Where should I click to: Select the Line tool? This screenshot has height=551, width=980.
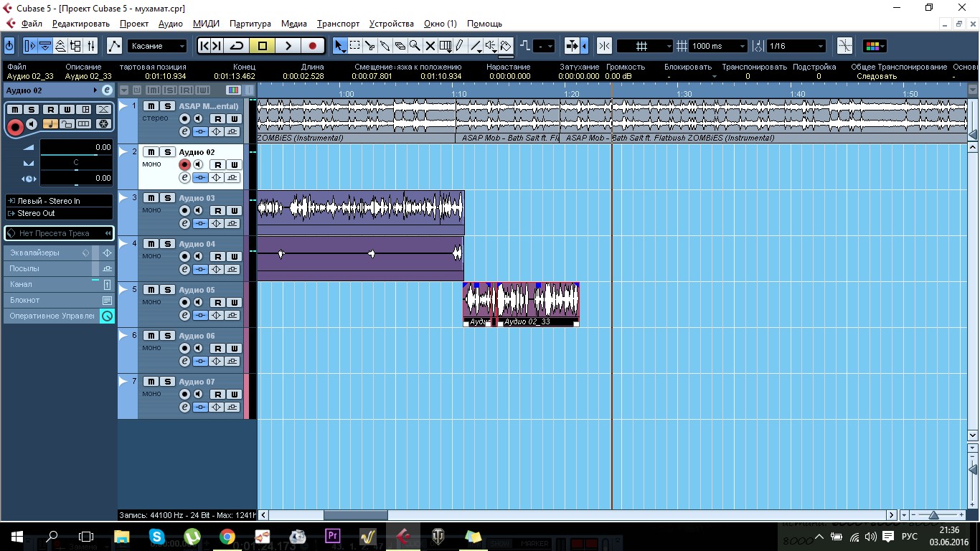476,46
